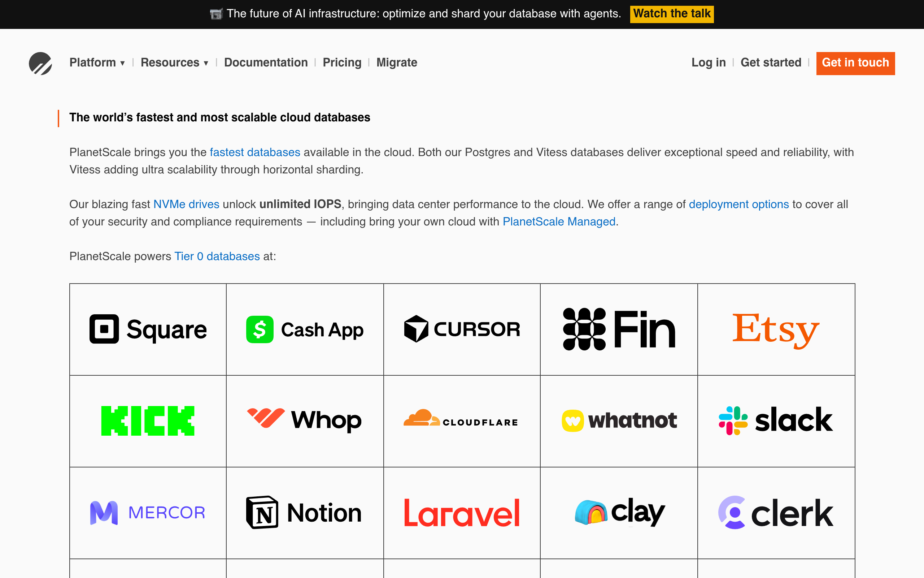924x578 pixels.
Task: Click the Mercor logo
Action: (x=148, y=513)
